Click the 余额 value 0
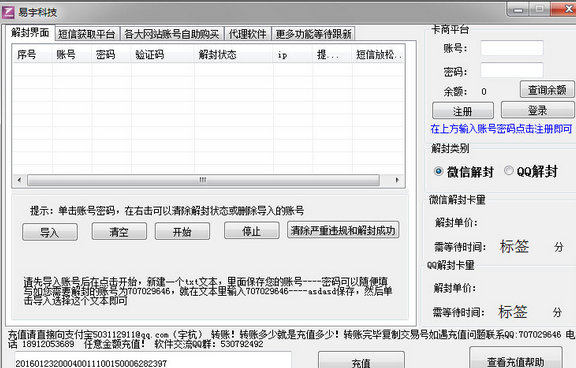Image resolution: width=576 pixels, height=368 pixels. [x=484, y=91]
